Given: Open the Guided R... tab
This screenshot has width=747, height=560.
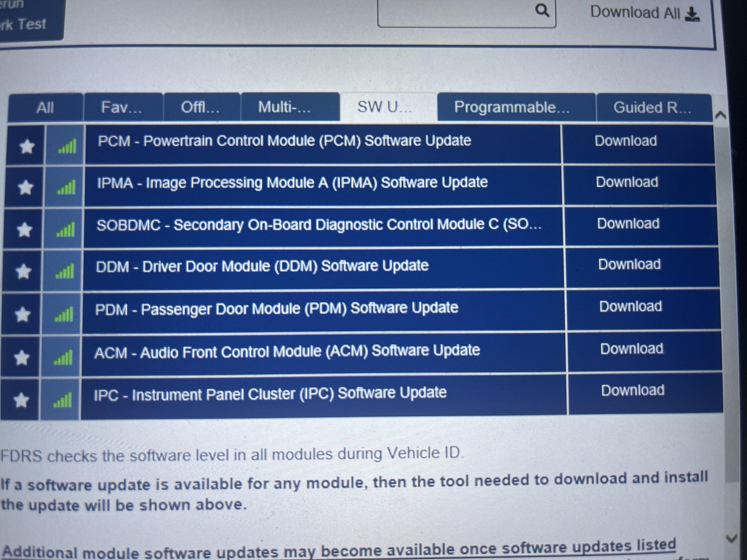Looking at the screenshot, I should [x=654, y=108].
